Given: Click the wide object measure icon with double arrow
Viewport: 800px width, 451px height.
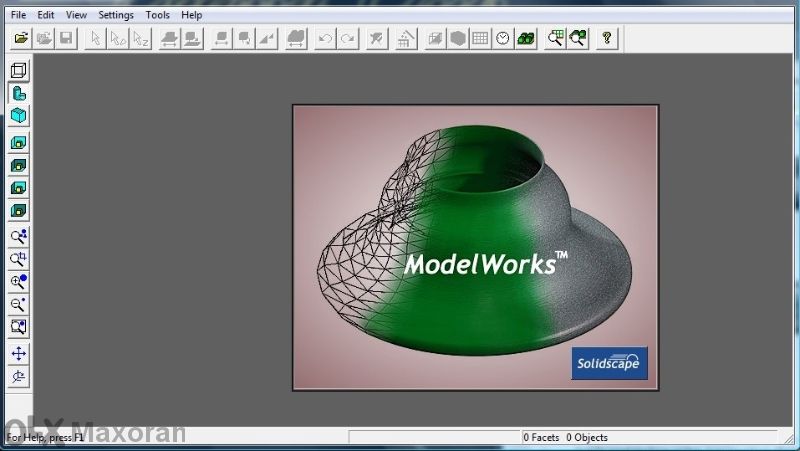Looking at the screenshot, I should [x=296, y=38].
